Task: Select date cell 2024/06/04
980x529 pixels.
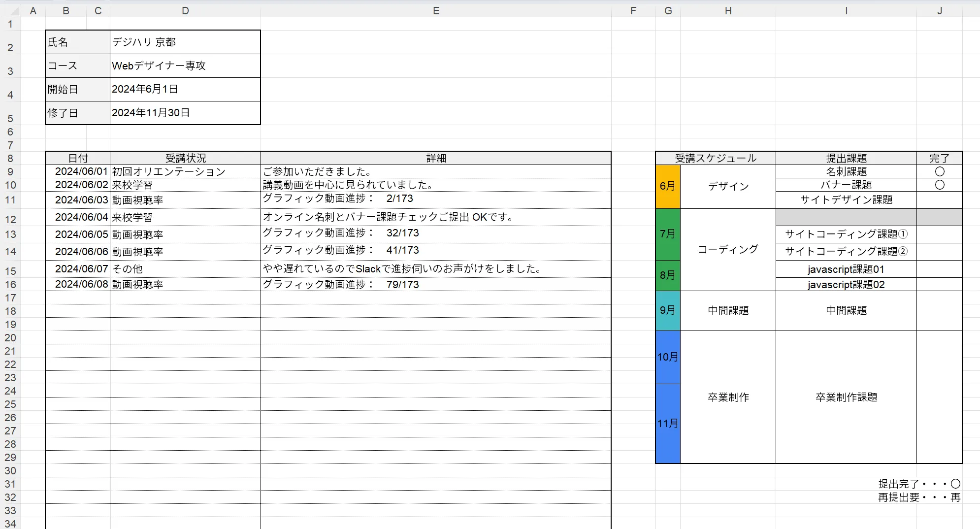Action: 78,217
